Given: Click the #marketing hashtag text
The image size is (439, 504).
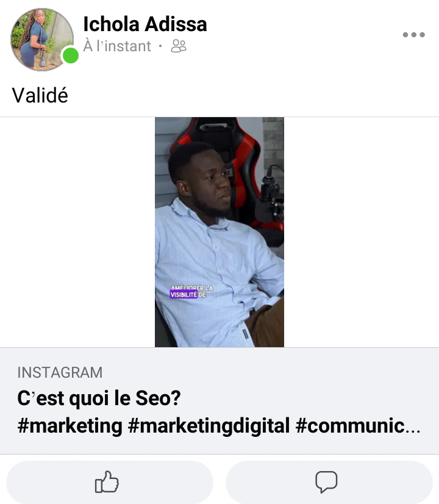Looking at the screenshot, I should pos(70,425).
